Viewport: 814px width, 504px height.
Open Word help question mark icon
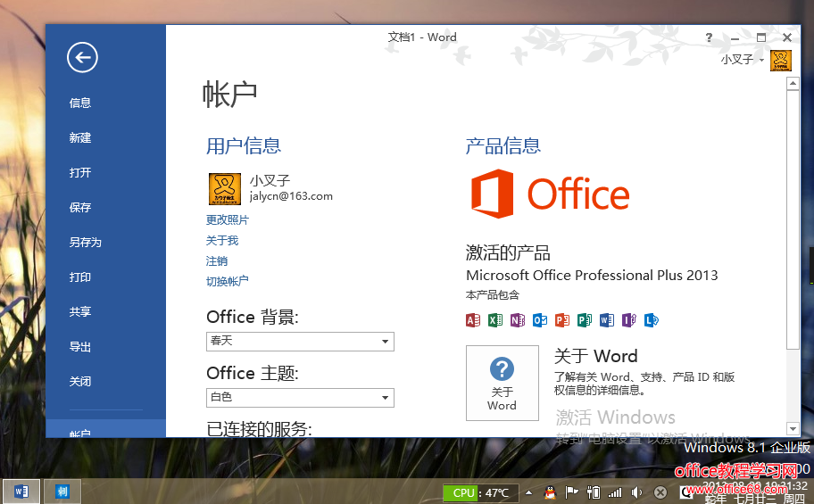coord(710,37)
